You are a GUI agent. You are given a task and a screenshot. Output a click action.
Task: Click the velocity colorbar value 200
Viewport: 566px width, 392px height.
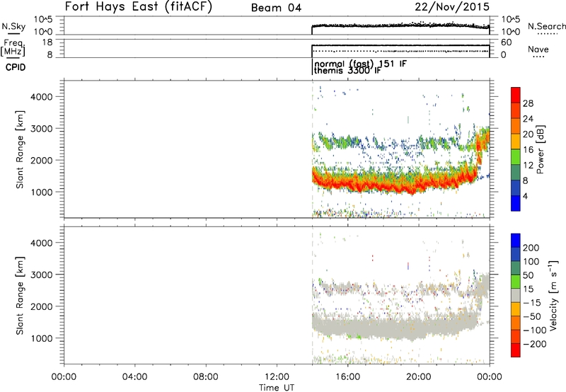(x=531, y=248)
